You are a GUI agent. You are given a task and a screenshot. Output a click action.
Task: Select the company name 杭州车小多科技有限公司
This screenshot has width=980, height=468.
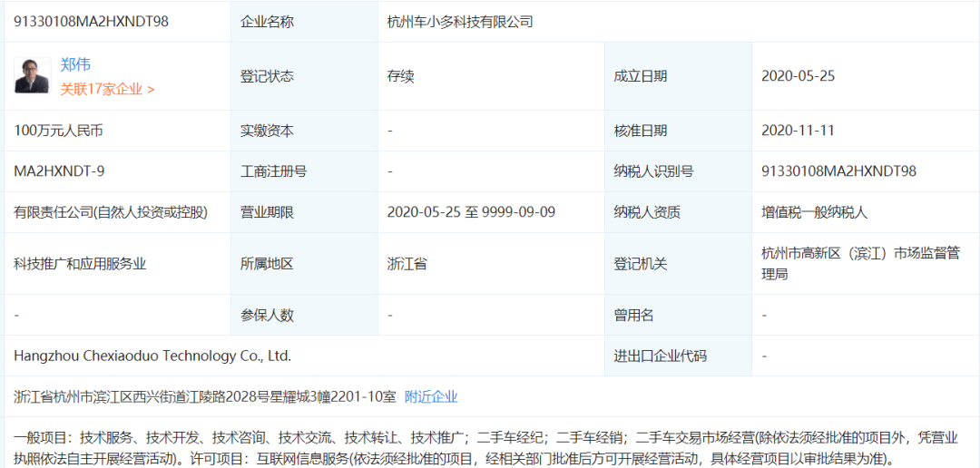click(460, 23)
